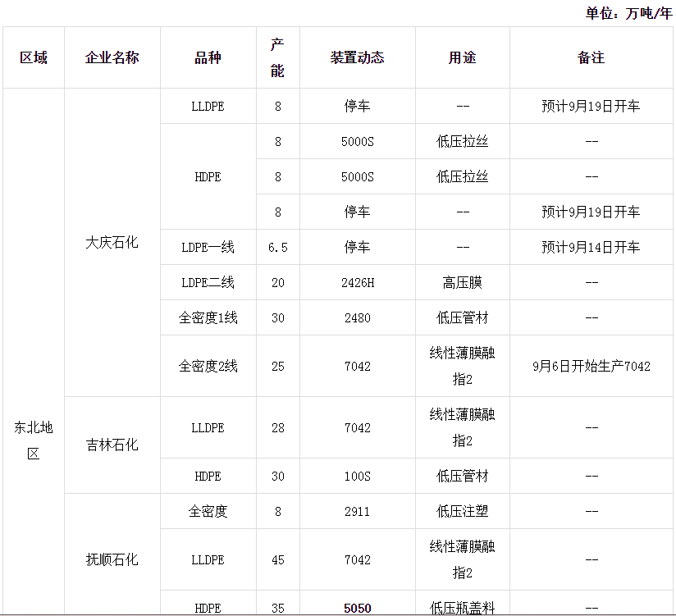Click the 装置动态 column header

coord(358,57)
